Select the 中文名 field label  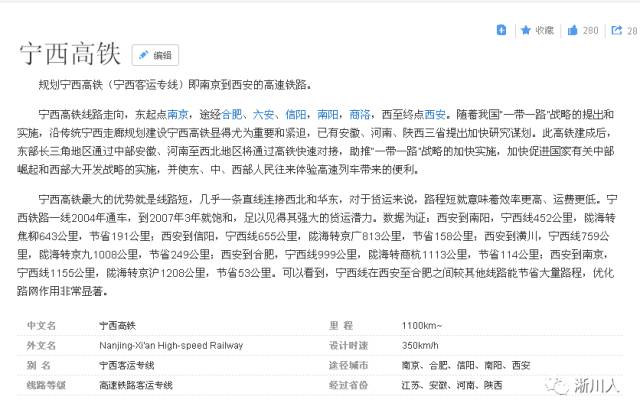(41, 326)
